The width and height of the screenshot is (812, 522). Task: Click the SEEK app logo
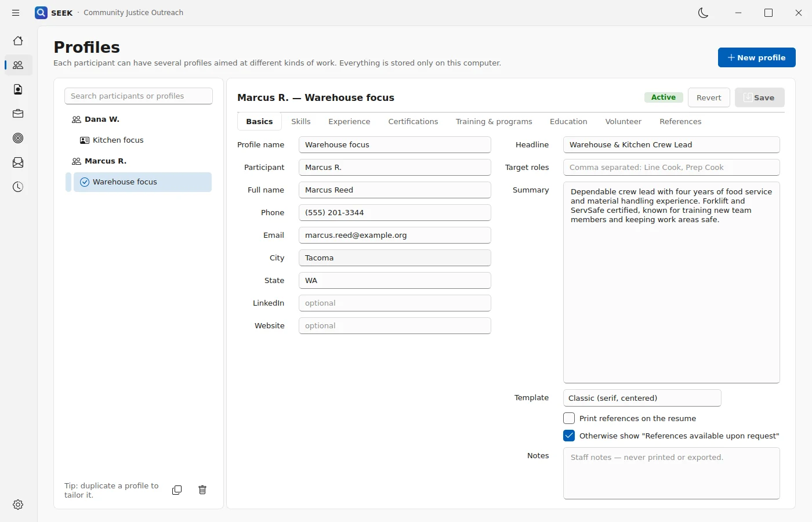click(41, 13)
